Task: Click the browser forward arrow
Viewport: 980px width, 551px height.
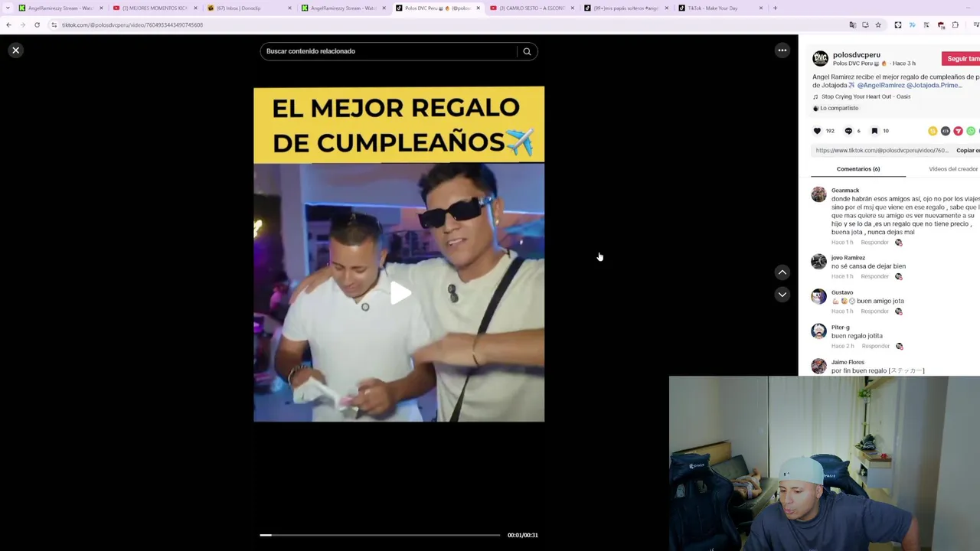Action: point(22,24)
